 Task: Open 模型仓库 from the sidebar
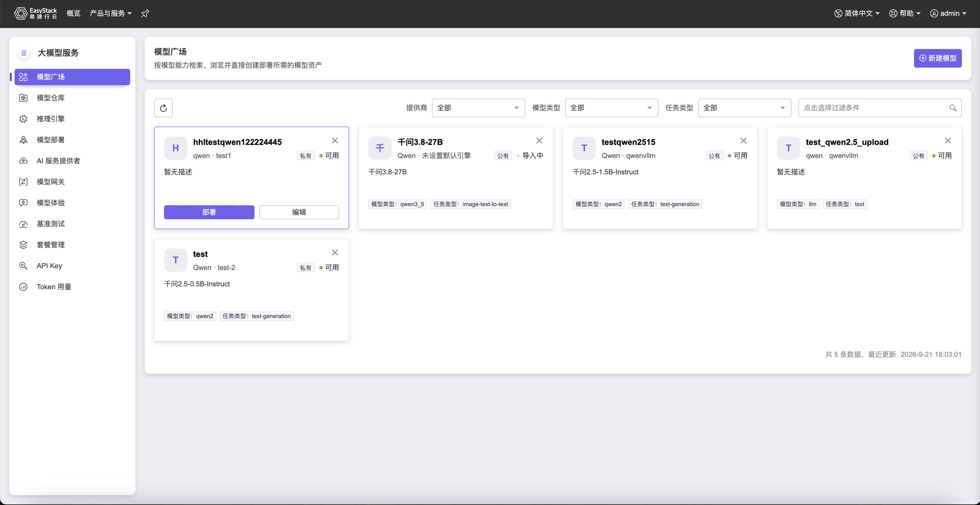(72, 98)
